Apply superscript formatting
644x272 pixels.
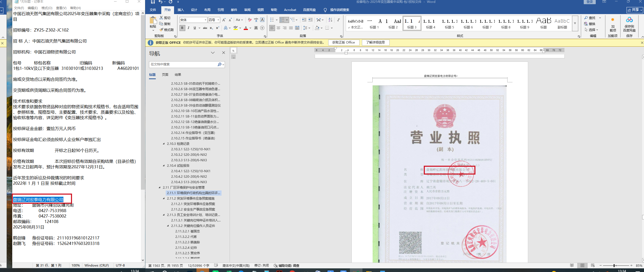tap(217, 28)
